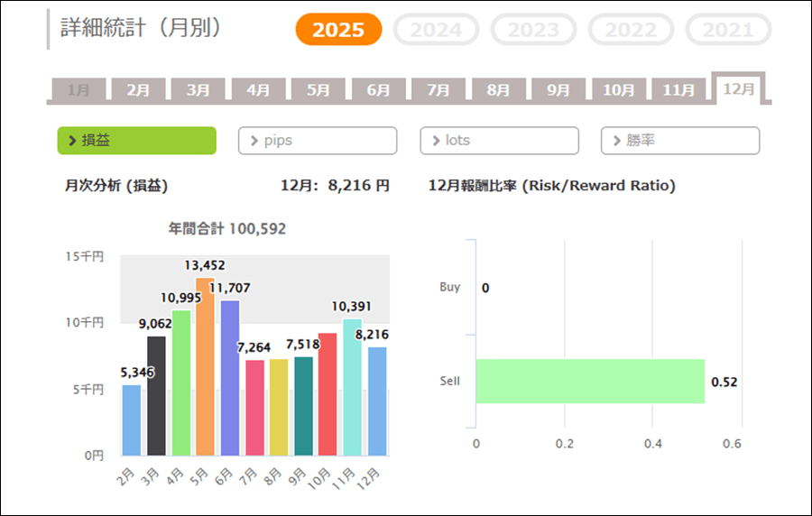Switch chart metric to lots
Viewport: 812px width, 516px height.
tap(499, 141)
